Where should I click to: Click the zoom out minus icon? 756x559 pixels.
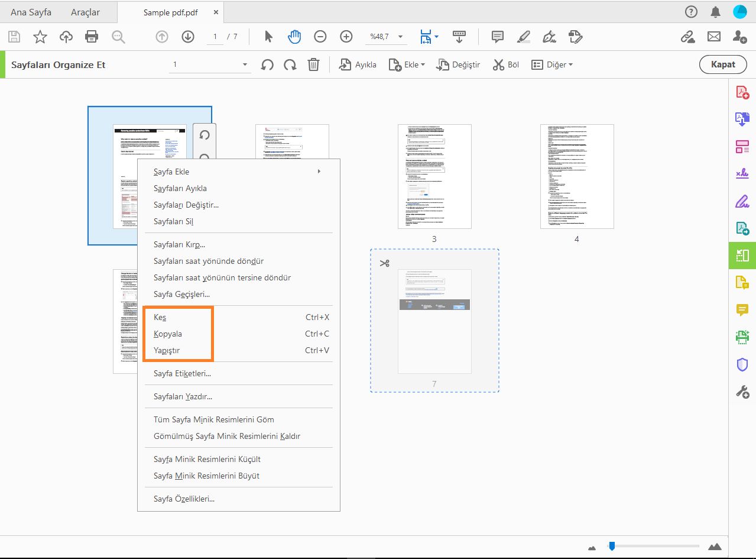(320, 37)
